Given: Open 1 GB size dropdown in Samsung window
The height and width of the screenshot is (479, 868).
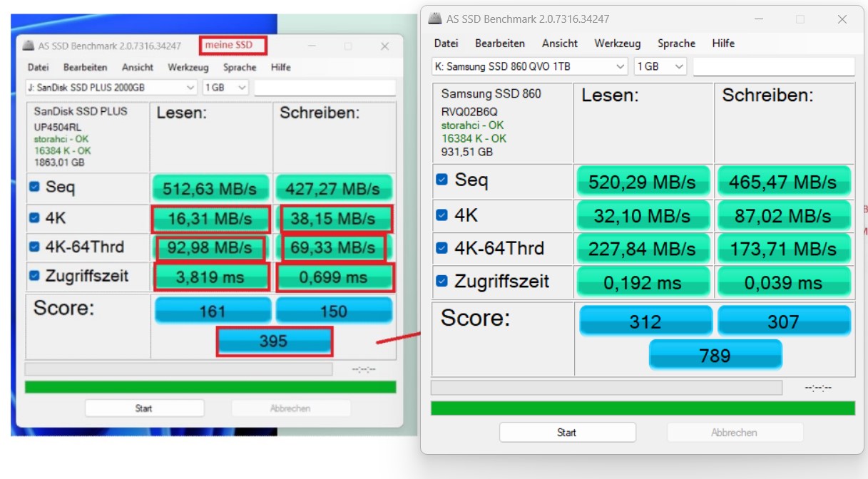Looking at the screenshot, I should click(660, 66).
